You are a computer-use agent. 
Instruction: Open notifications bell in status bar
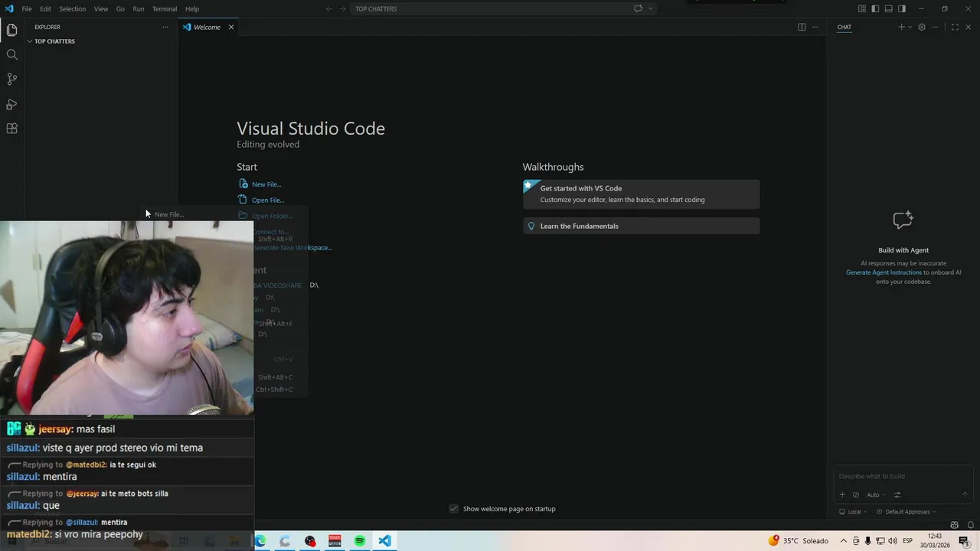pos(971,525)
